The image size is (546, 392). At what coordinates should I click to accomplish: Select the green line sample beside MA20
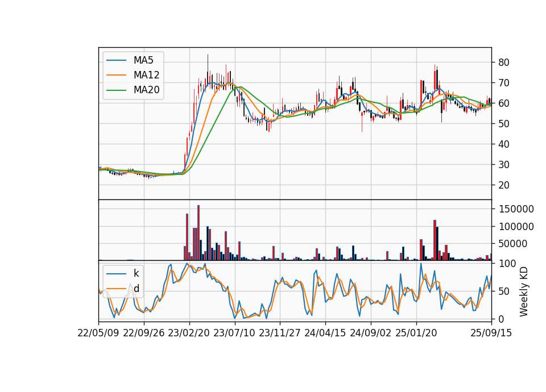tap(116, 90)
